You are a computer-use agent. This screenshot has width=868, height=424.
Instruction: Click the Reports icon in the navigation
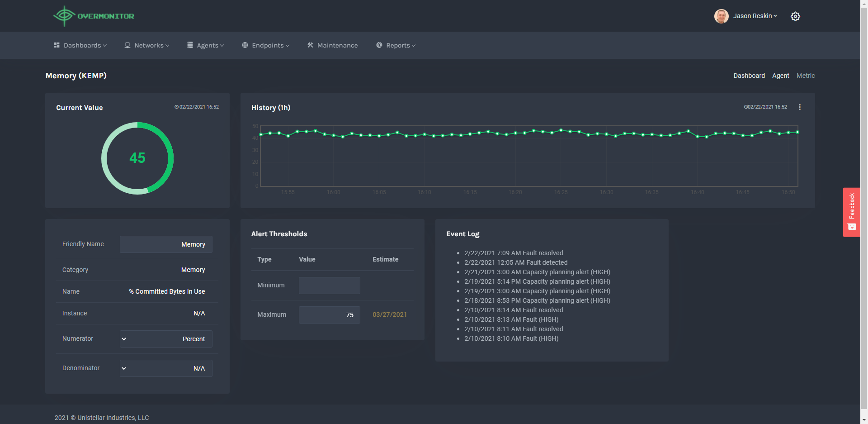[x=379, y=45]
